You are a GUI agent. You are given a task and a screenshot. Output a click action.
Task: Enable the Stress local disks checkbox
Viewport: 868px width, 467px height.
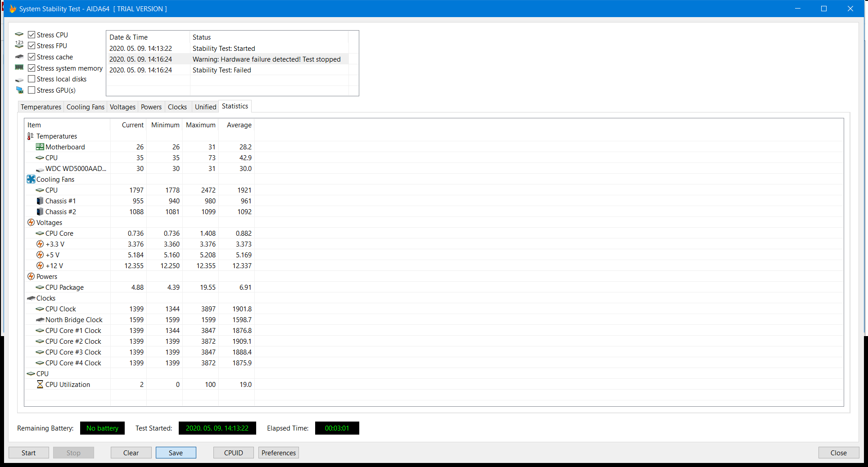click(x=32, y=79)
